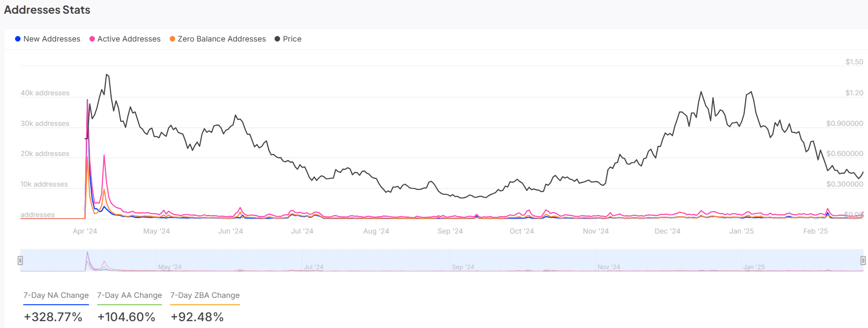Click the Aug '24 x-axis label
Viewport: 868px width, 328px height.
point(376,231)
